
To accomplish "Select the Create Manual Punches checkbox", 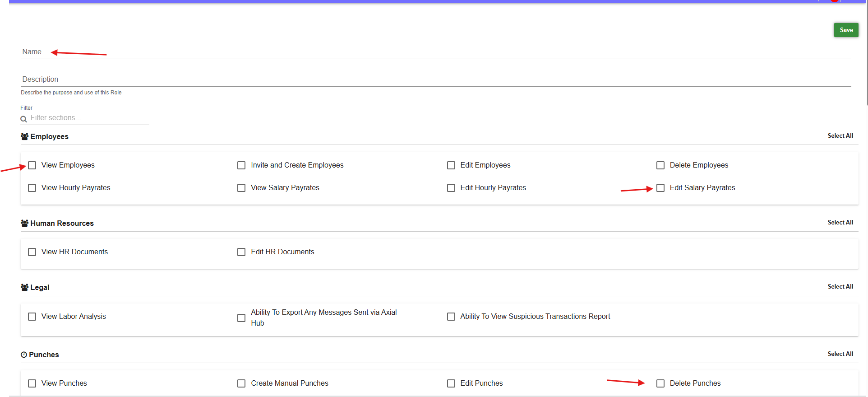I will (x=241, y=383).
